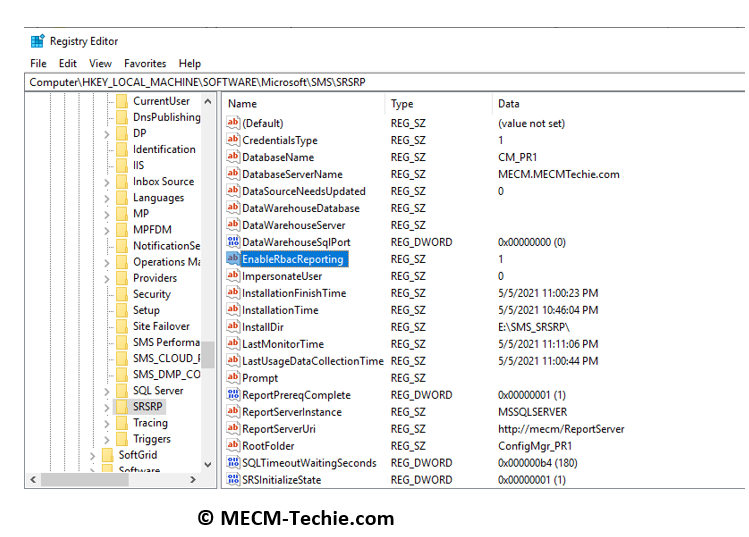Open the Edit menu
Image resolution: width=749 pixels, height=537 pixels.
point(68,64)
